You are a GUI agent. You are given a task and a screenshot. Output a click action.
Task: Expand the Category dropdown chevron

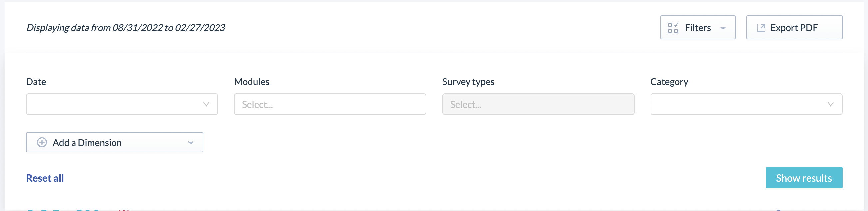(830, 104)
